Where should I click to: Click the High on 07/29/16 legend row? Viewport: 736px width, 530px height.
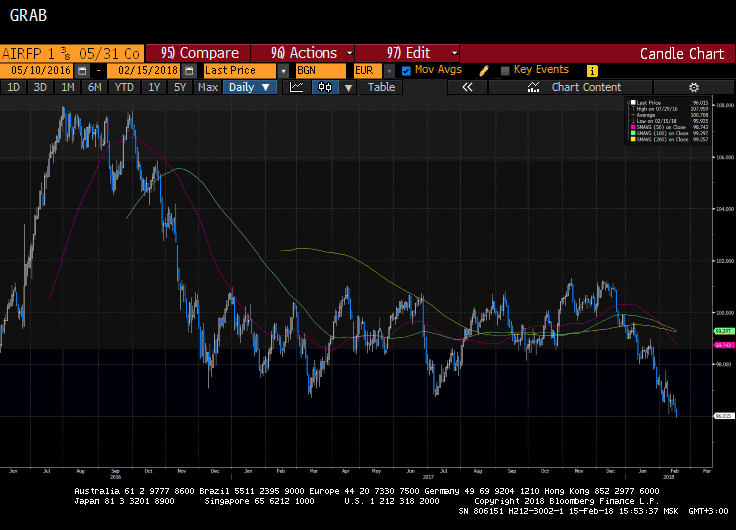tap(670, 109)
